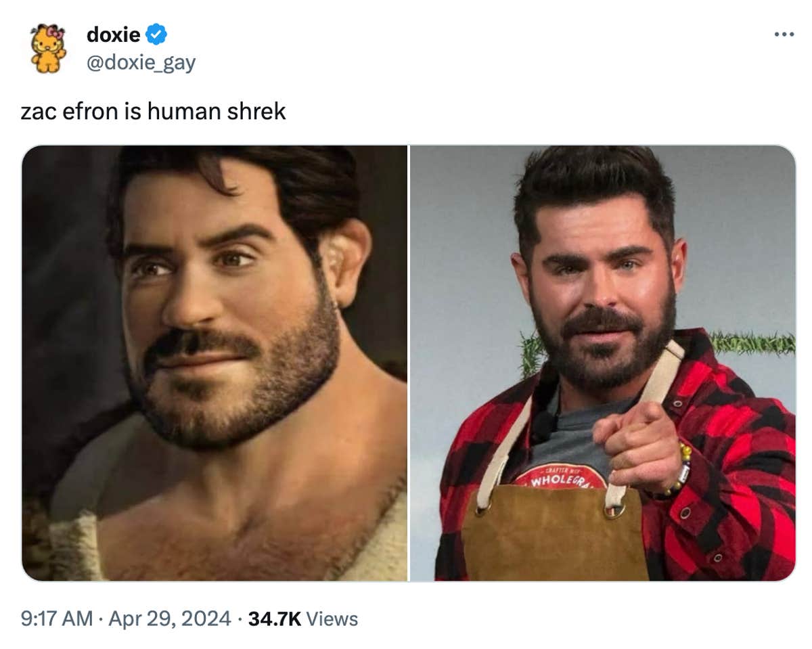Click the divider between the two images

coord(409,362)
